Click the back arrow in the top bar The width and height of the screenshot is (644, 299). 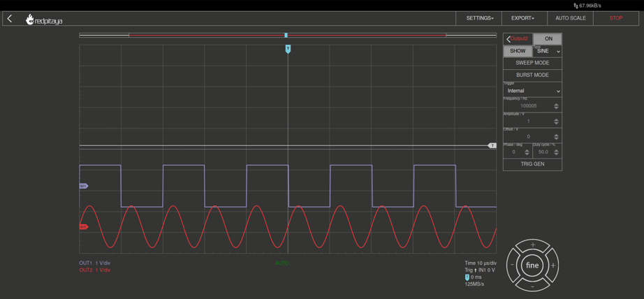[x=10, y=19]
